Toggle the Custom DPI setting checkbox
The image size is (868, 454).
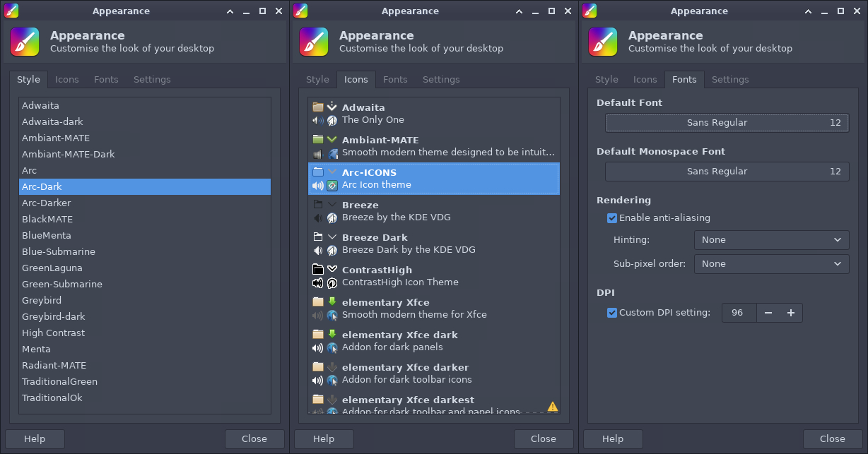coord(612,313)
